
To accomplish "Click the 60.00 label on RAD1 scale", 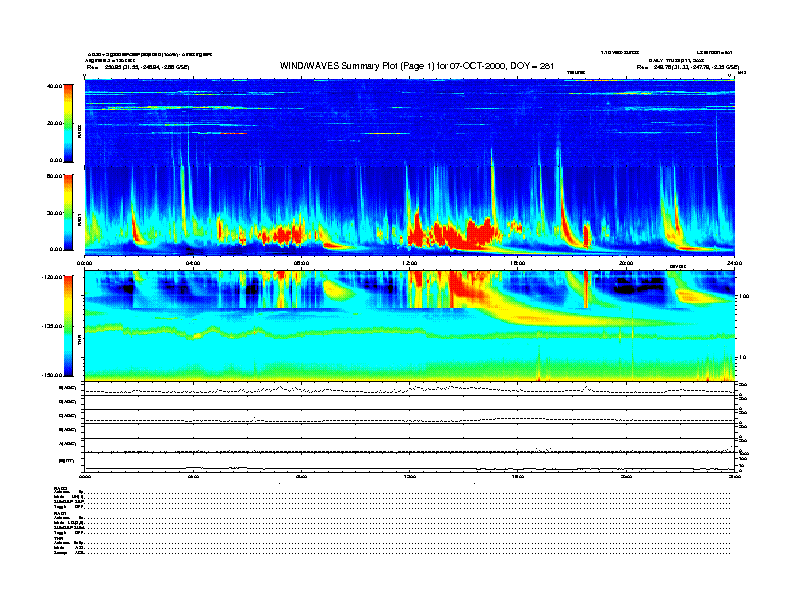I will coord(54,176).
